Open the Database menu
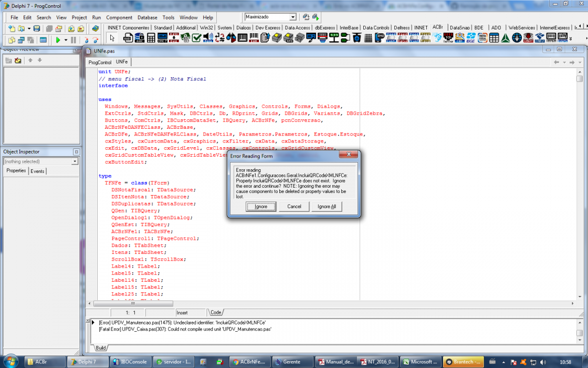Image resolution: width=588 pixels, height=368 pixels. click(x=148, y=17)
